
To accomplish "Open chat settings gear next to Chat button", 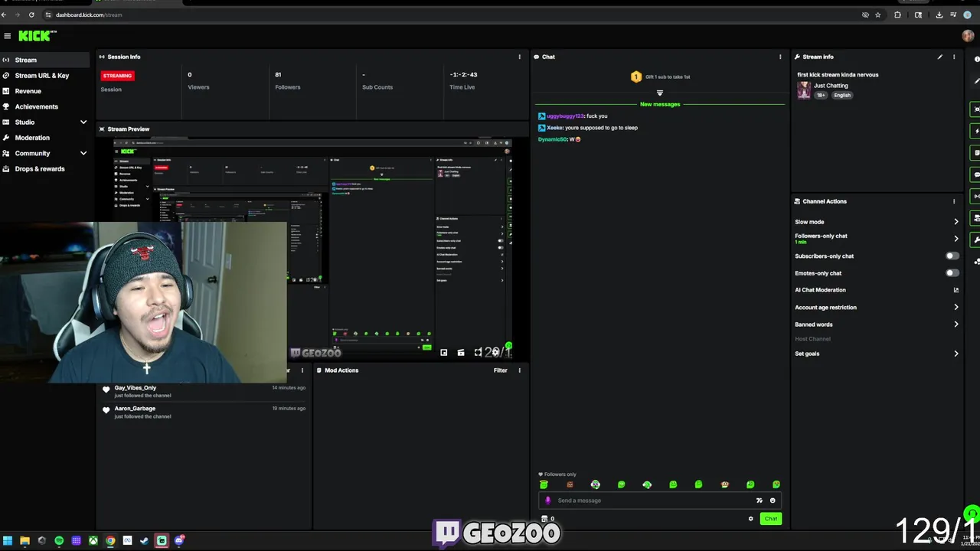I will click(x=750, y=519).
